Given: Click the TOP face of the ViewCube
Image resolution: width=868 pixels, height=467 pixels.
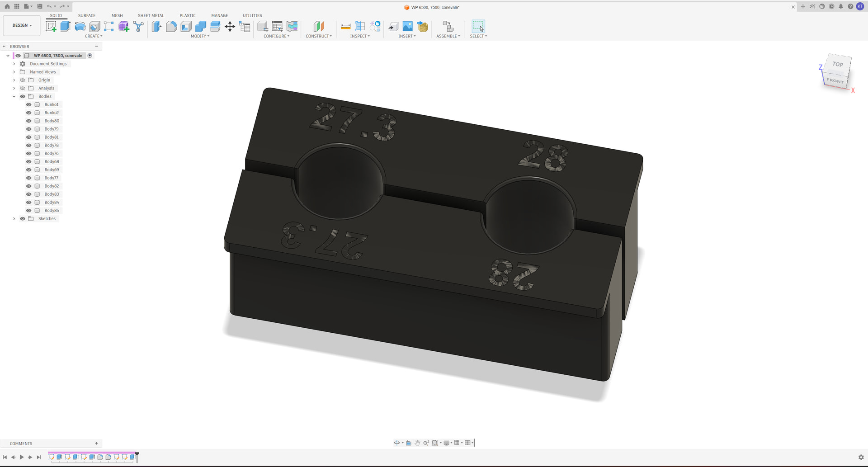Looking at the screenshot, I should pyautogui.click(x=838, y=64).
